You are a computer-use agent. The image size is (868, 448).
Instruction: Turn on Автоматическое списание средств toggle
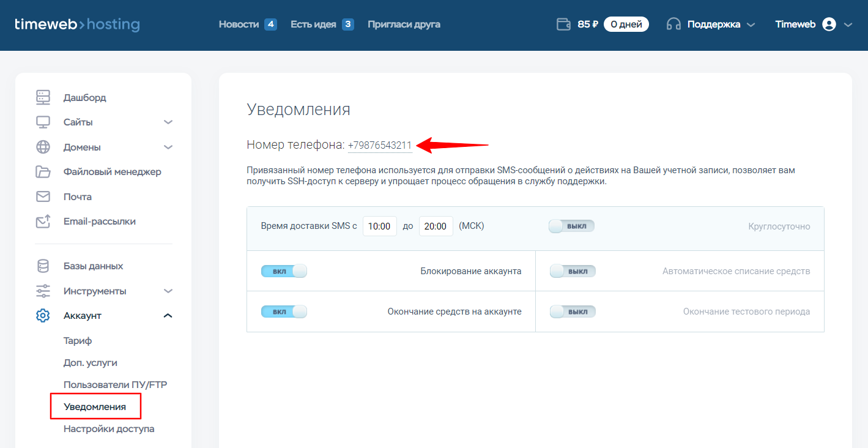click(x=572, y=271)
